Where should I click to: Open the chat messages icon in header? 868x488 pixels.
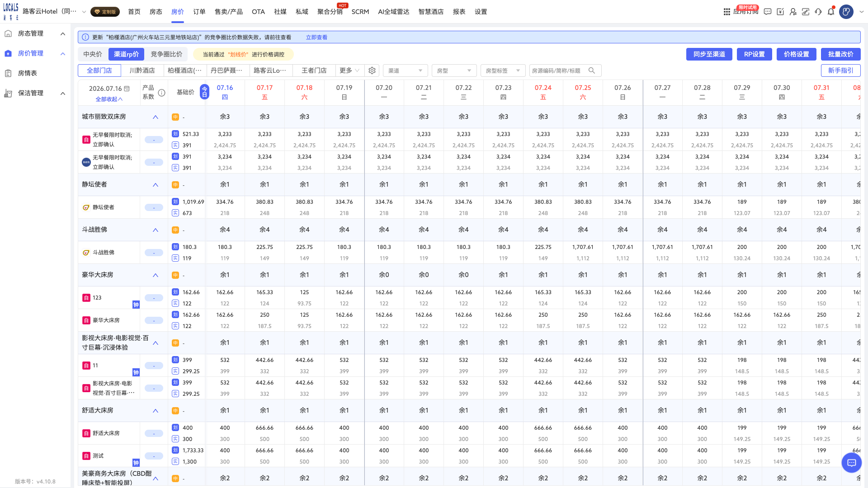click(768, 12)
